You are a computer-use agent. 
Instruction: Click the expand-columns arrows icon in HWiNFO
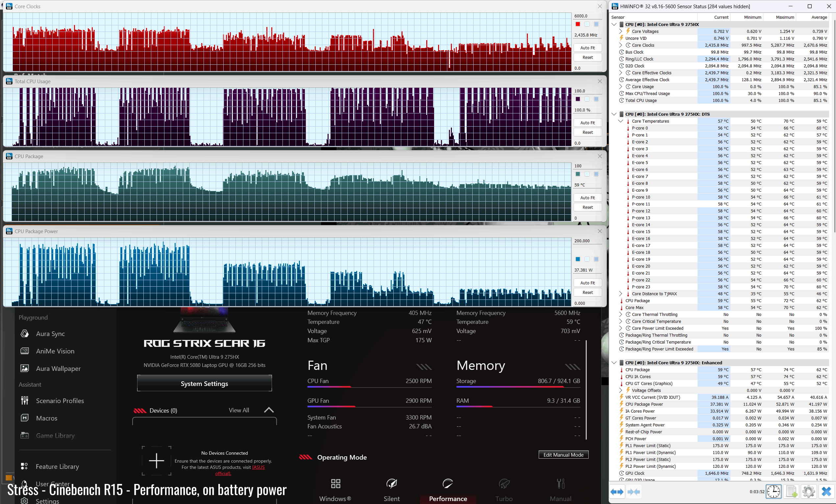pyautogui.click(x=617, y=492)
